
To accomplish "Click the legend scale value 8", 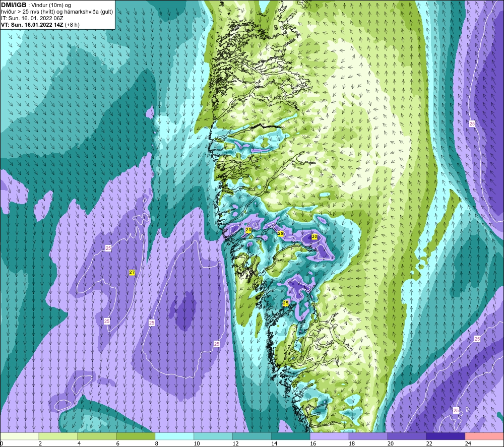I will point(157,443).
